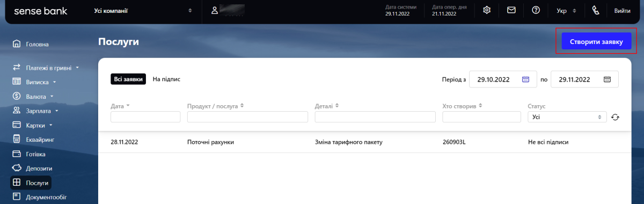Switch to Всі заявки tab
The width and height of the screenshot is (644, 204).
pos(128,79)
